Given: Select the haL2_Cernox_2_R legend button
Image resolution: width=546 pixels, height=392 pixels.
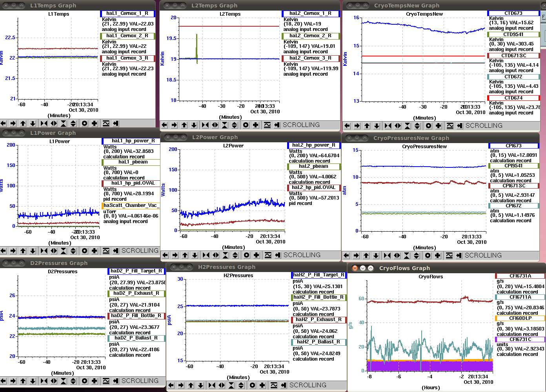Looking at the screenshot, I should (311, 36).
